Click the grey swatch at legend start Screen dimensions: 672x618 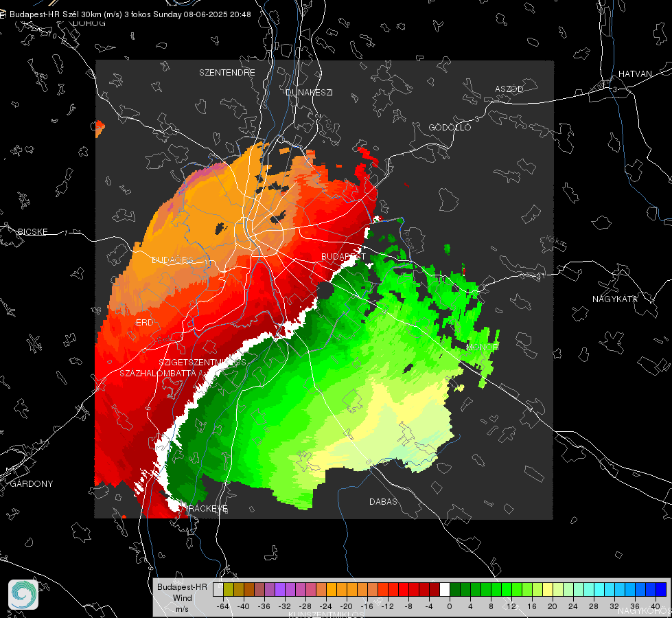click(218, 589)
